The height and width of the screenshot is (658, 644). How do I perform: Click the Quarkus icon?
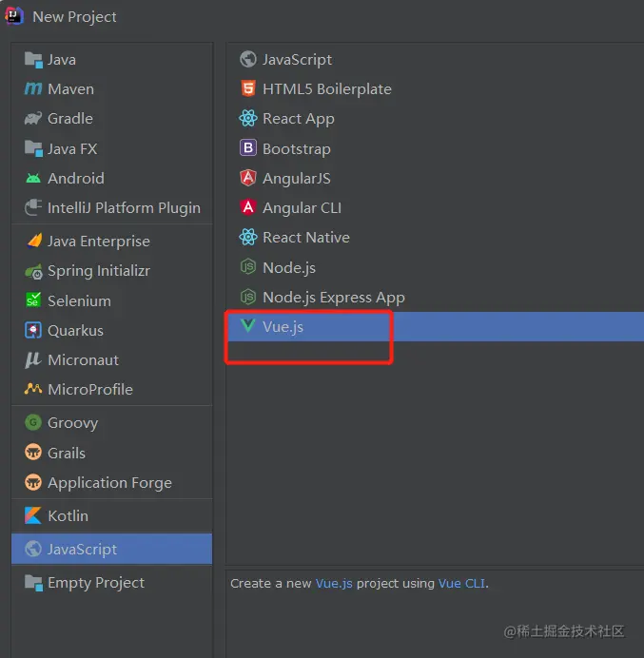pos(33,330)
